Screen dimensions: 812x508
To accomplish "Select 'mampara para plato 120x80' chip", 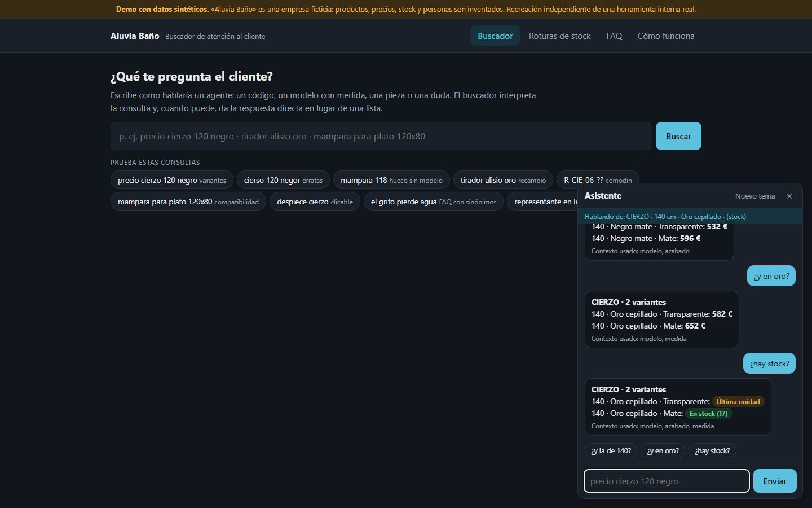I will click(x=188, y=202).
